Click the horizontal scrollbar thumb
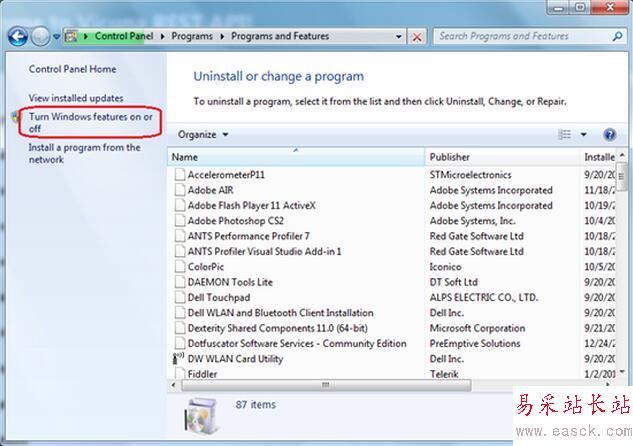 (326, 385)
